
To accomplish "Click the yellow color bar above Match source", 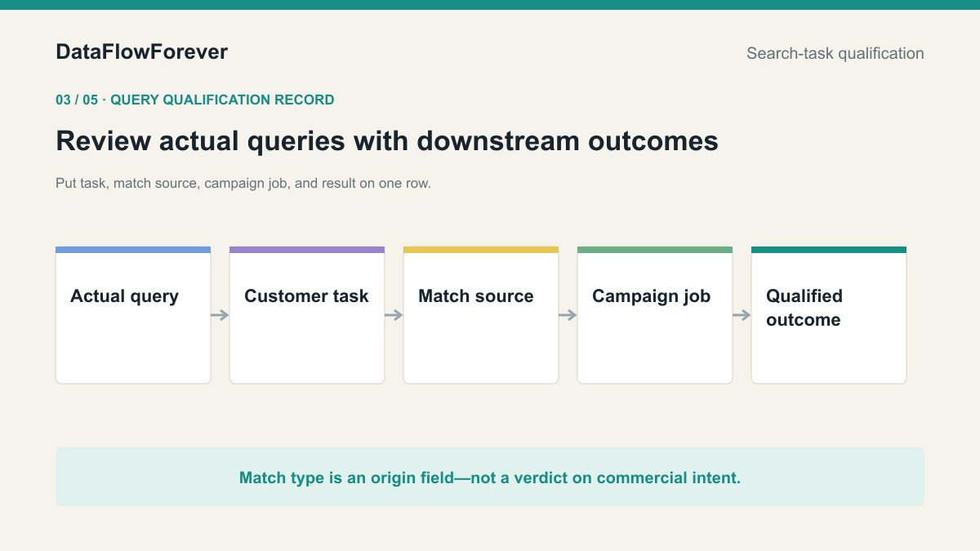I will 481,250.
